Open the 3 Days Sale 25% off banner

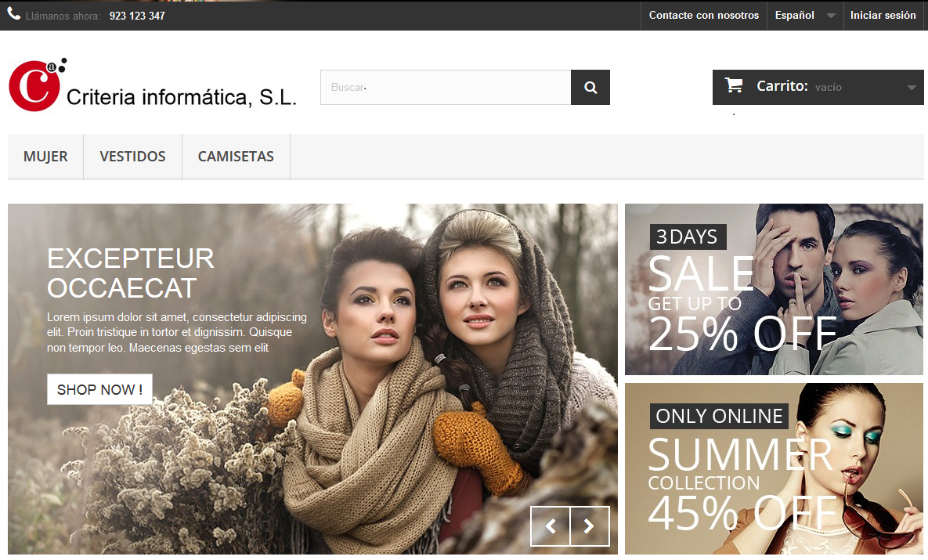[x=775, y=290]
